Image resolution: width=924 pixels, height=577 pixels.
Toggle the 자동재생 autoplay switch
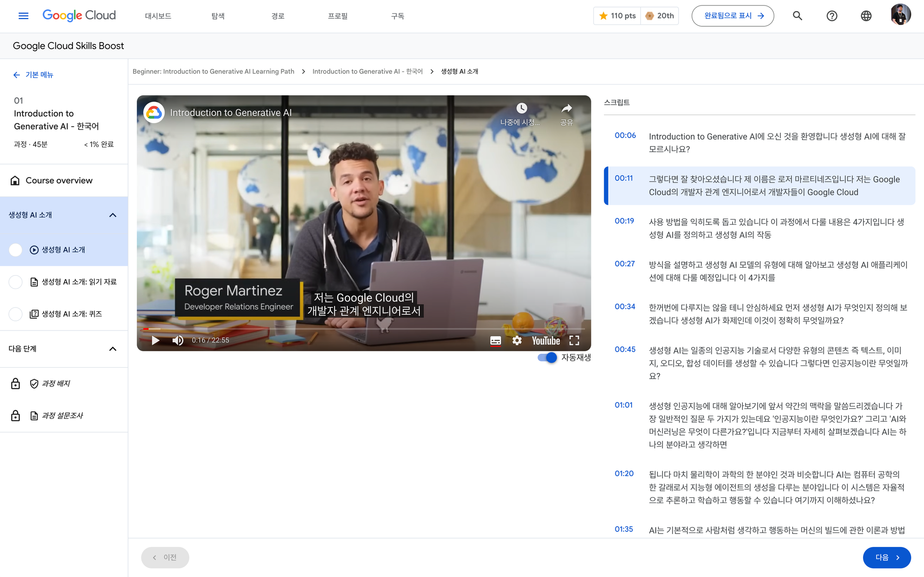(x=547, y=357)
